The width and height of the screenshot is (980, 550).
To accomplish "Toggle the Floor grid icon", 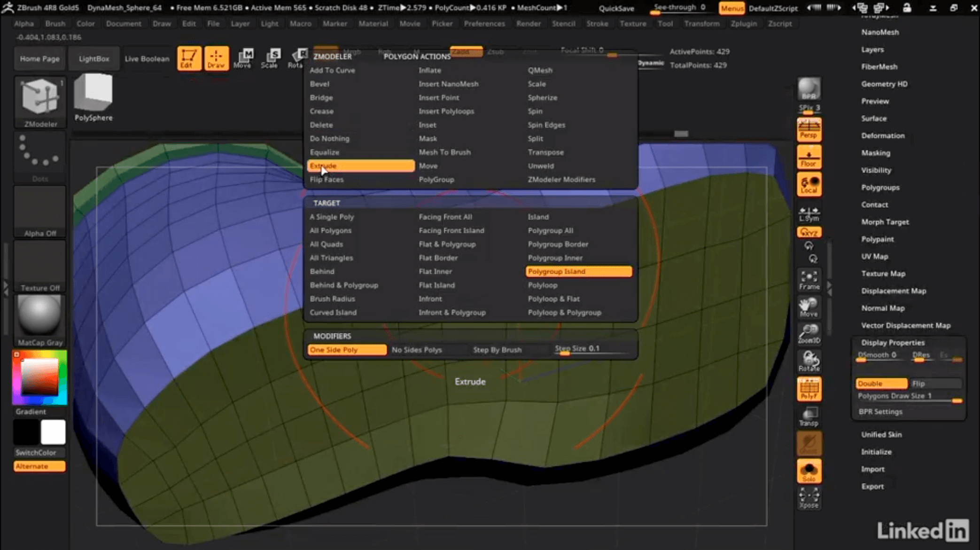I will [x=809, y=157].
